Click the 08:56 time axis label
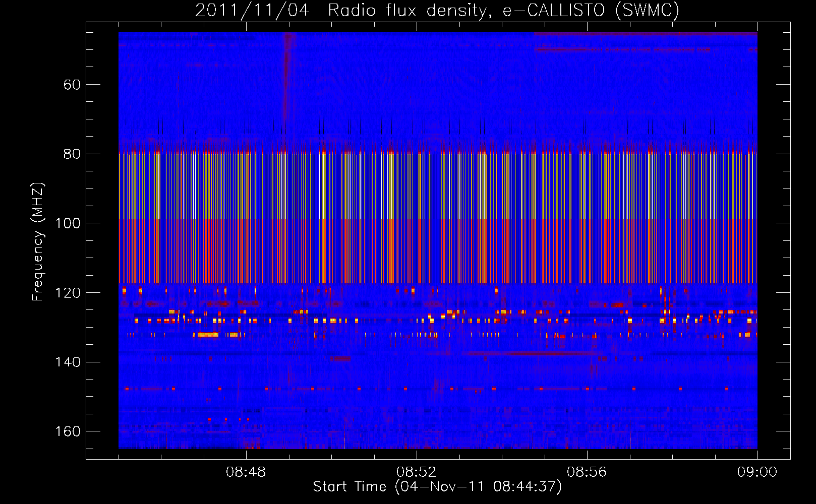The height and width of the screenshot is (504, 816). click(587, 472)
